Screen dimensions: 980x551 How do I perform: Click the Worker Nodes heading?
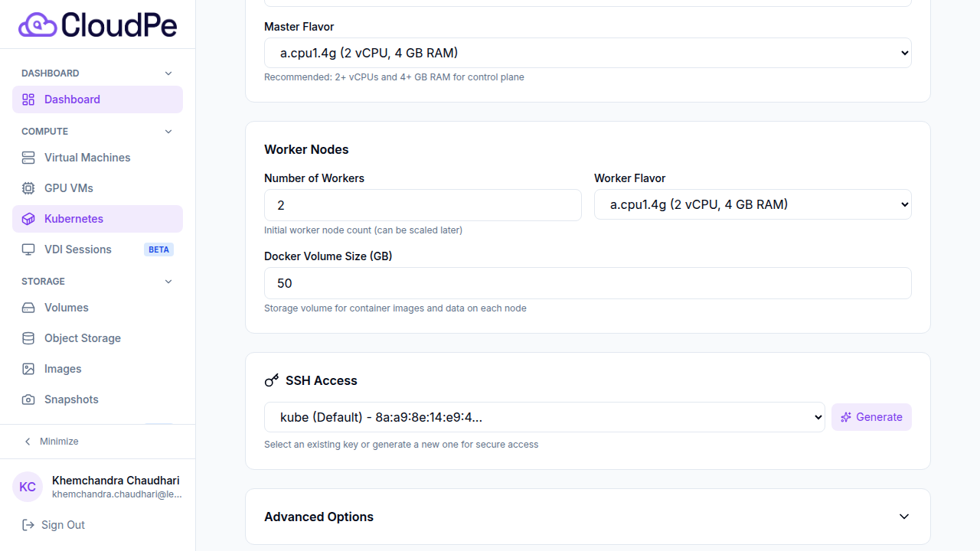pos(306,149)
